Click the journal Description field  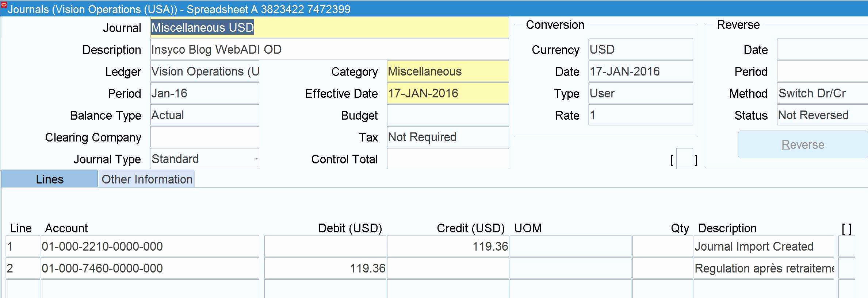click(329, 50)
